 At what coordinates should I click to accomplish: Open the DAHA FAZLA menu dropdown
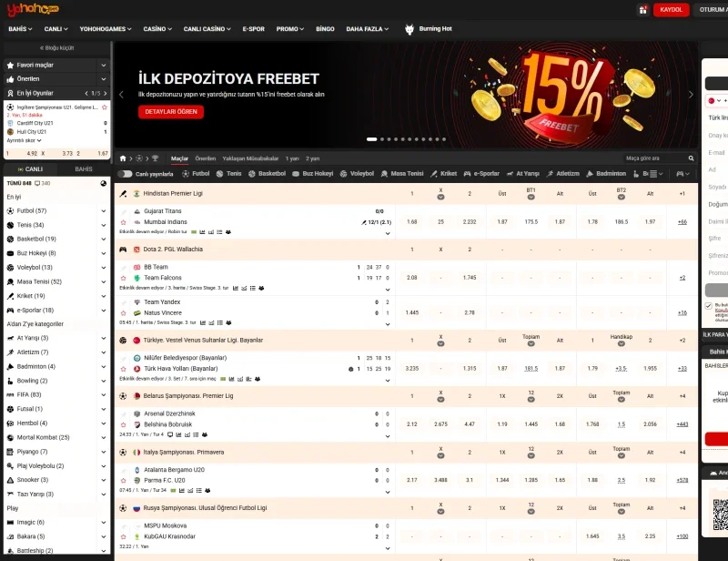(x=368, y=29)
